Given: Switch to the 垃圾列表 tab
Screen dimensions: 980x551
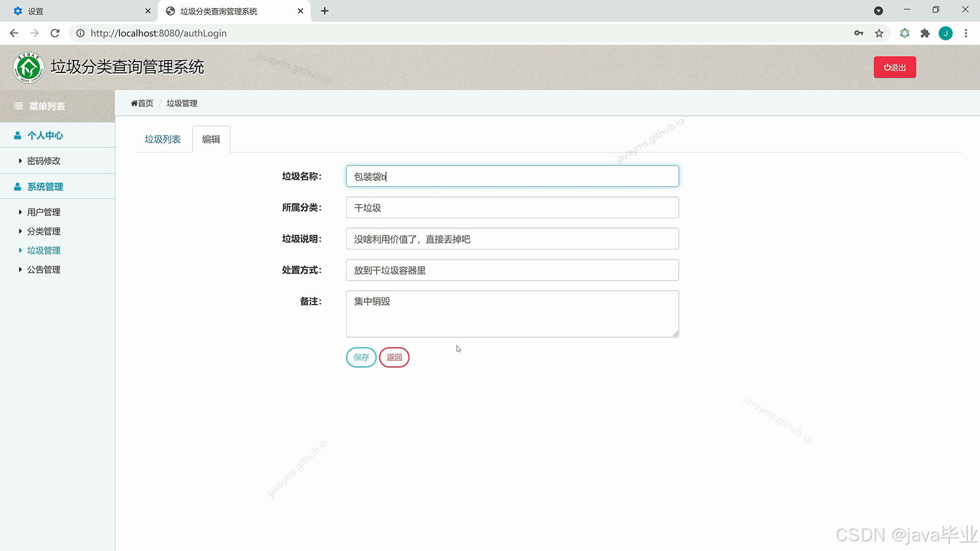Looking at the screenshot, I should pos(162,139).
